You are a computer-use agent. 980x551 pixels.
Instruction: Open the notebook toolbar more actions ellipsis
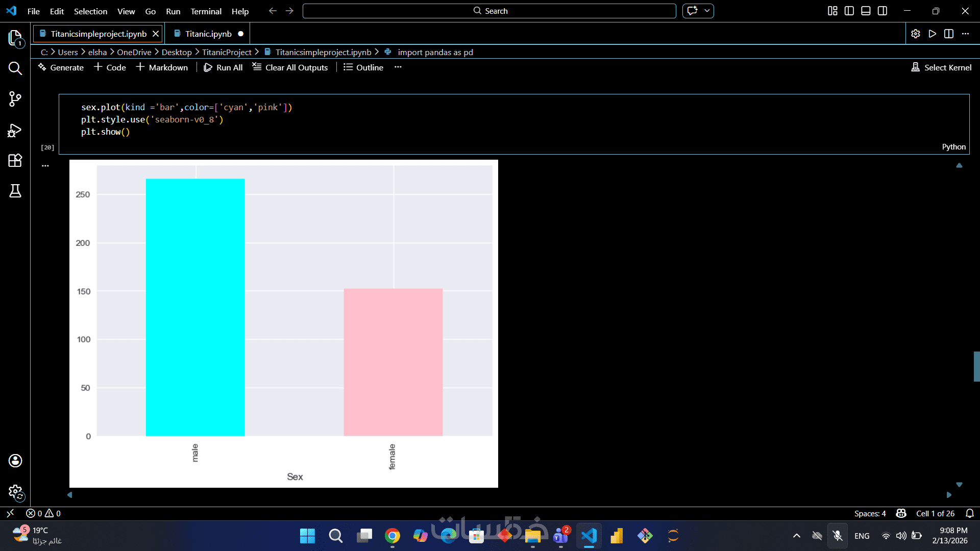(398, 67)
